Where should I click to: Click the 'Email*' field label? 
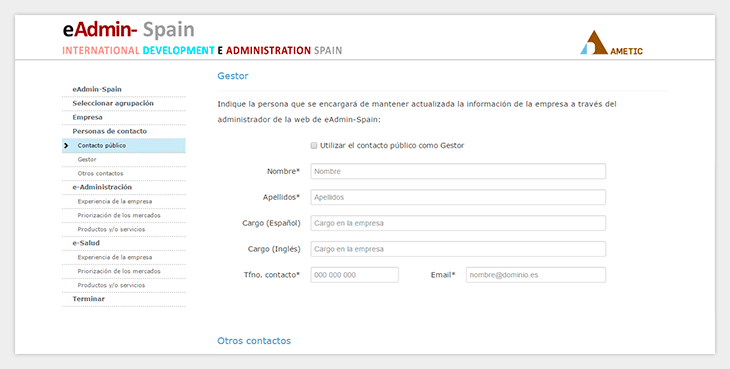pyautogui.click(x=443, y=275)
